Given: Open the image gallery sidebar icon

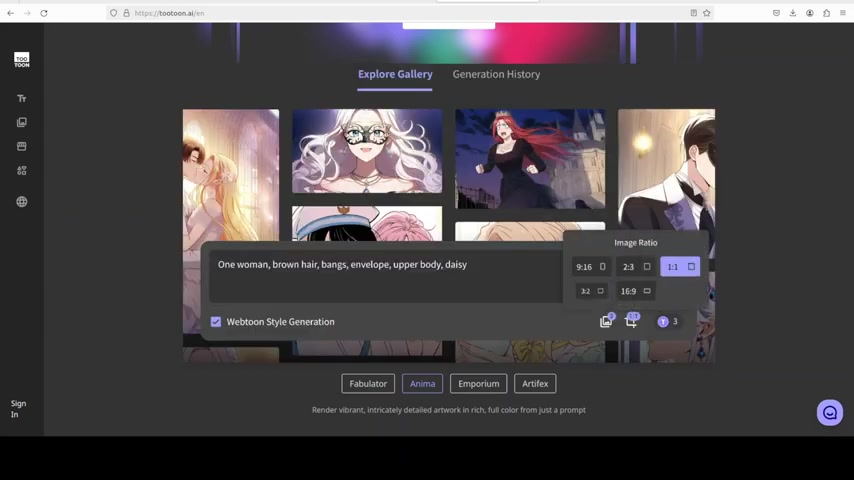Looking at the screenshot, I should pos(22,122).
